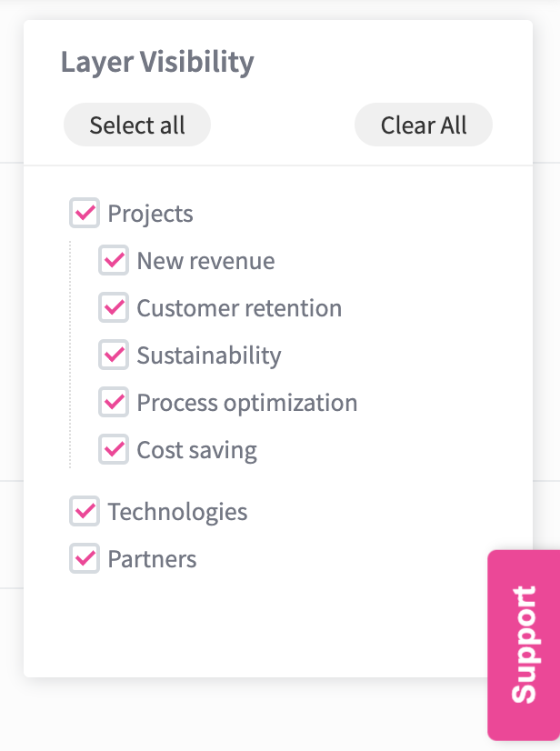Click the Projects label text

click(x=150, y=214)
